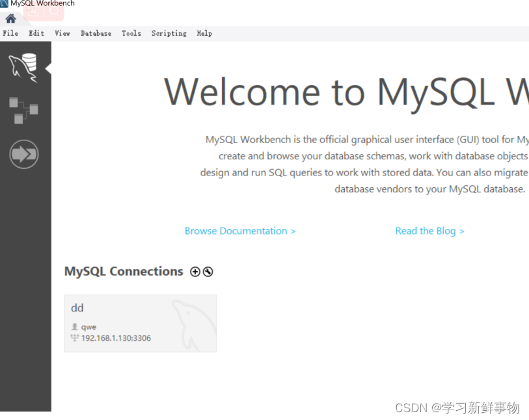
Task: Open the Scripting menu
Action: click(x=169, y=33)
